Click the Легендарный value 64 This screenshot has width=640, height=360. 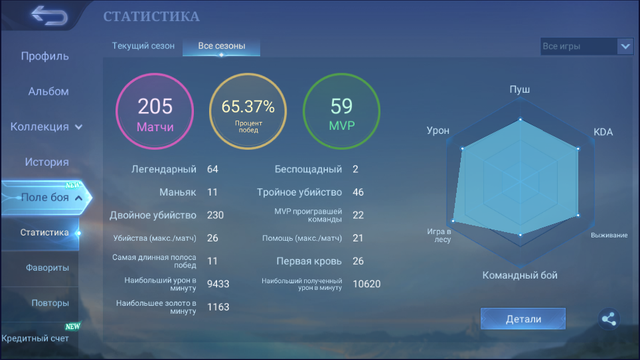(x=212, y=169)
